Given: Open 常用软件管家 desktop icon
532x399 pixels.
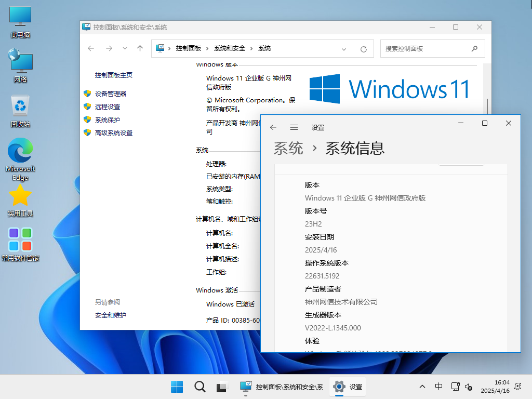Looking at the screenshot, I should coord(20,244).
